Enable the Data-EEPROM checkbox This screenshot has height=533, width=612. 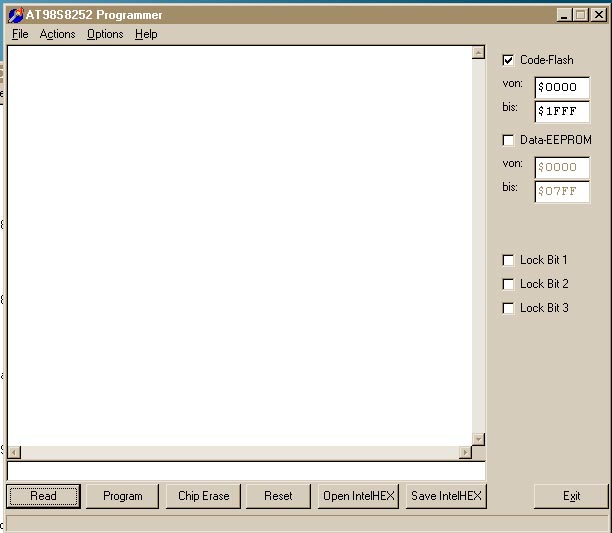coord(508,140)
